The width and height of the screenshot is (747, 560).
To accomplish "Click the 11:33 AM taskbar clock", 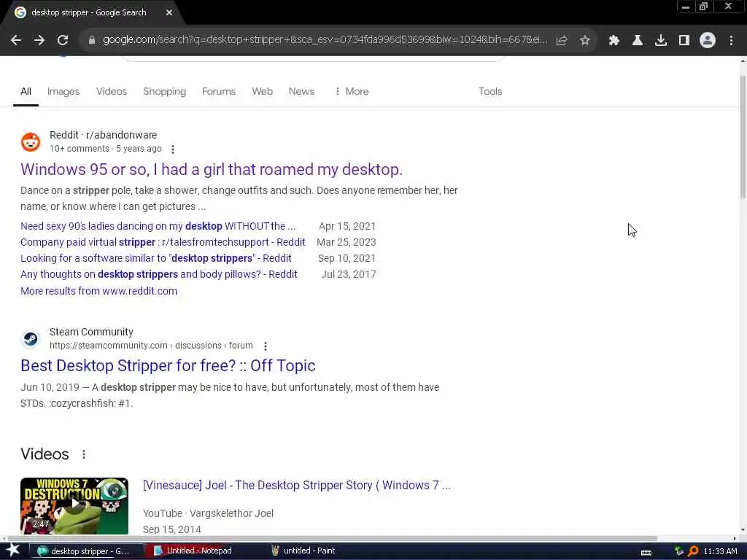I will tap(720, 551).
